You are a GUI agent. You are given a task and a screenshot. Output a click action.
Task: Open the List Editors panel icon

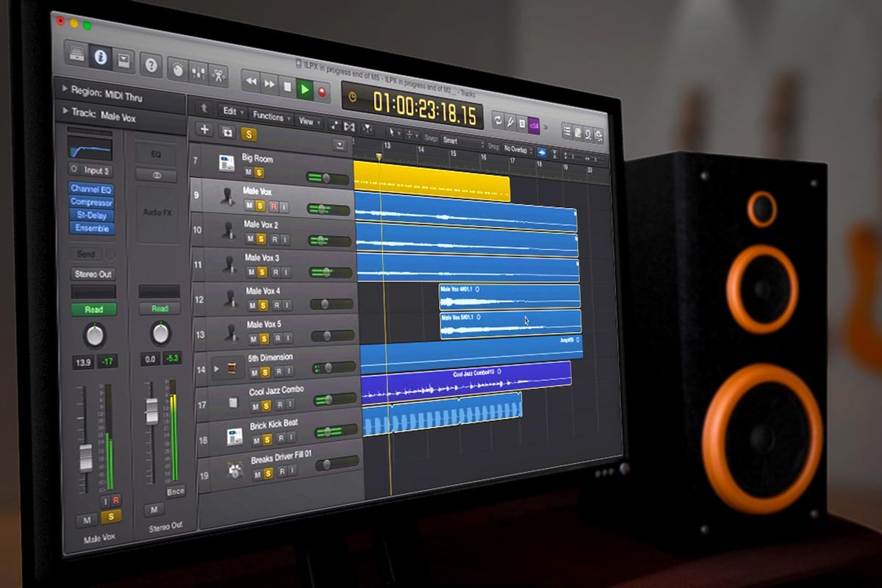(567, 131)
